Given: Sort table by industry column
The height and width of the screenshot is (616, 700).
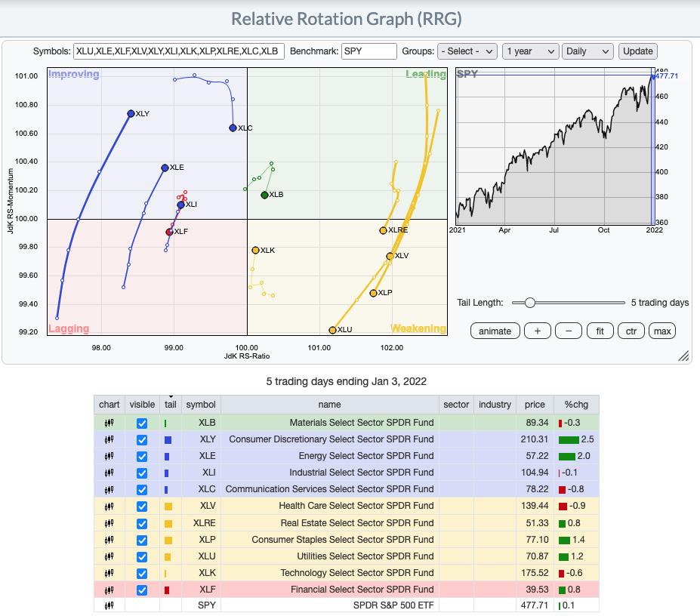Looking at the screenshot, I should tap(495, 405).
